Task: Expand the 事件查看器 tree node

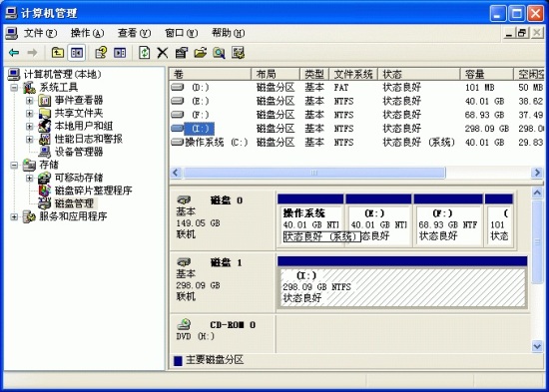Action: pyautogui.click(x=29, y=101)
